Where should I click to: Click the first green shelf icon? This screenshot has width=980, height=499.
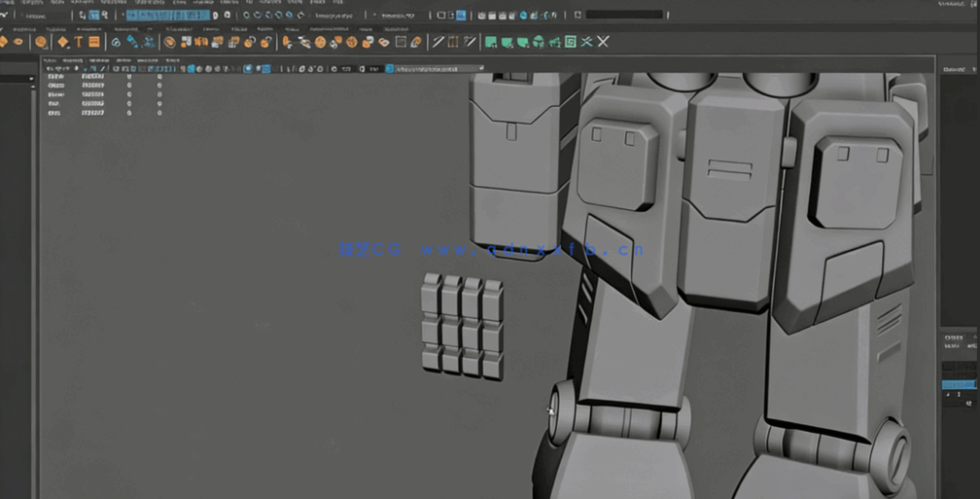point(491,42)
